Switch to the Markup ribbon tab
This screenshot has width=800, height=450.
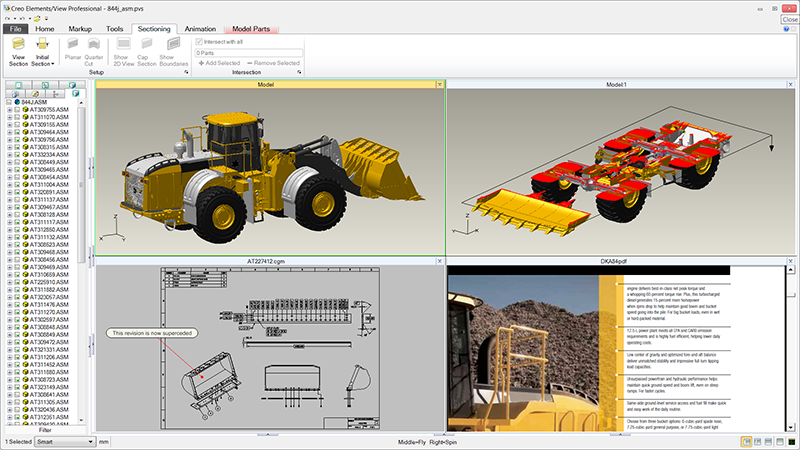pos(80,29)
